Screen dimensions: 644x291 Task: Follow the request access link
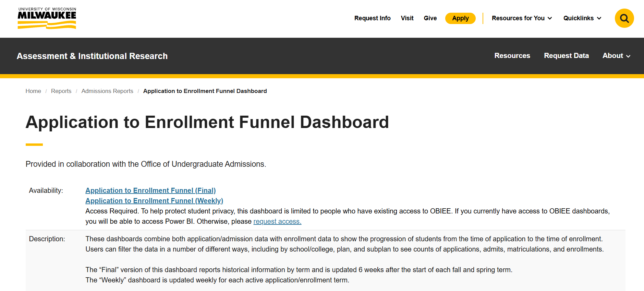(x=277, y=221)
